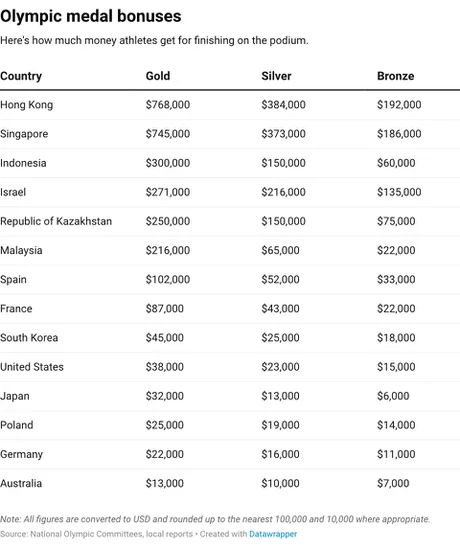Select the Singapore country cell
460x549 pixels.
(x=24, y=134)
